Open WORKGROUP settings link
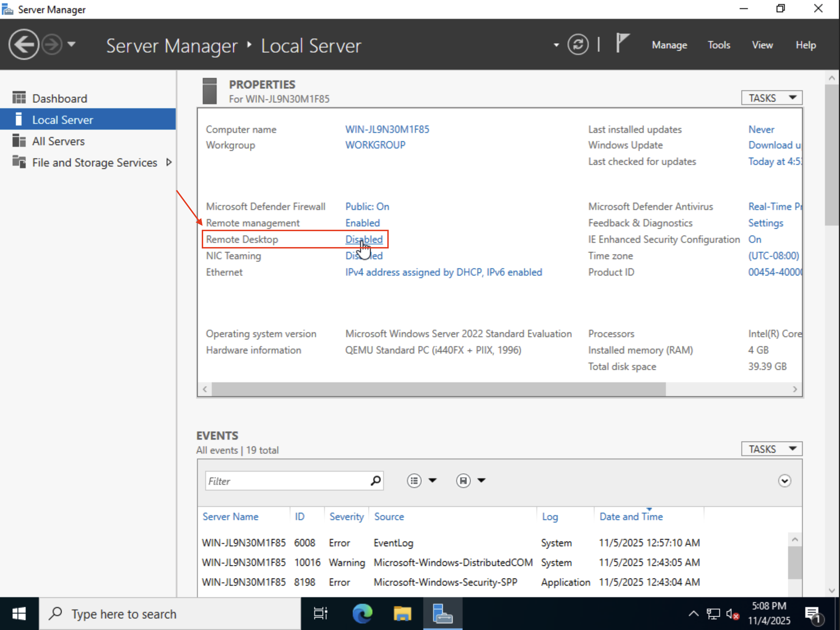This screenshot has height=630, width=840. point(375,145)
